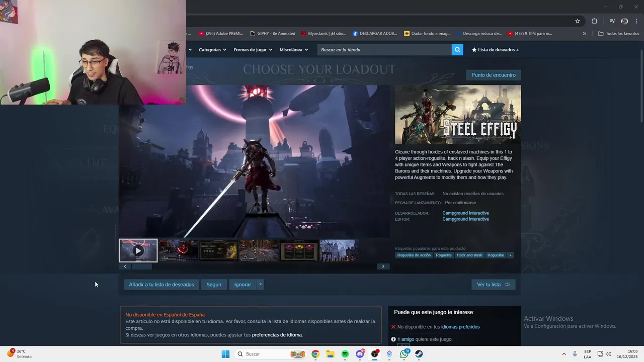Viewport: 644px width, 362px height.
Task: Open Discord from taskbar
Action: coord(360,354)
